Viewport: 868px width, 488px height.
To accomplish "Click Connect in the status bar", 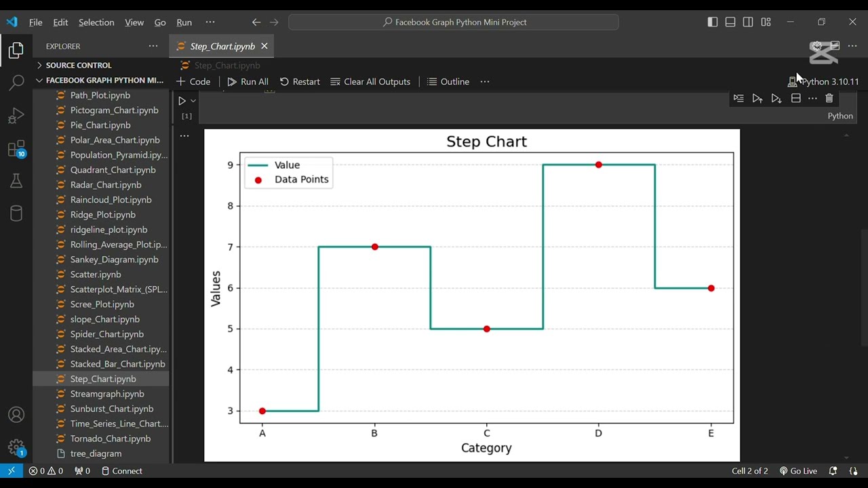I will 122,471.
